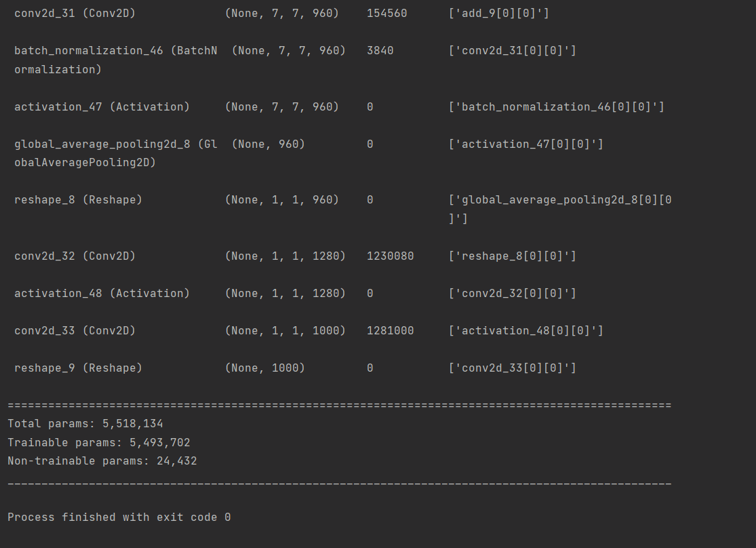The width and height of the screenshot is (756, 548).
Task: Click the reshape_8 (Reshape) layer name
Action: (78, 199)
